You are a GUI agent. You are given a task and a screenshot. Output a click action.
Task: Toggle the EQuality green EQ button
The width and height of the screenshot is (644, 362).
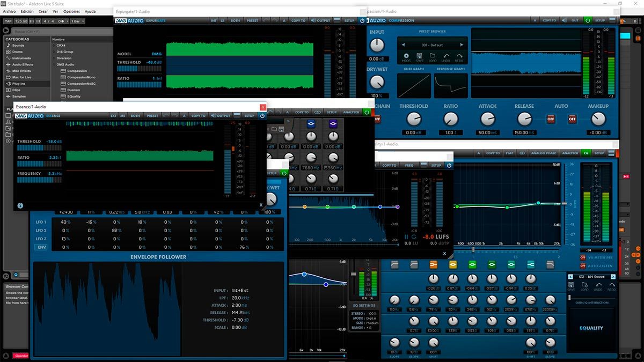[x=586, y=153]
